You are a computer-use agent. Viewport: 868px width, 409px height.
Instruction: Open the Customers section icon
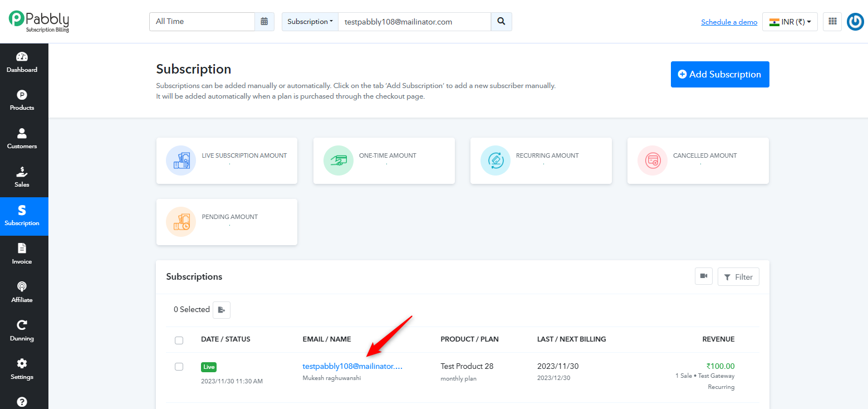22,134
